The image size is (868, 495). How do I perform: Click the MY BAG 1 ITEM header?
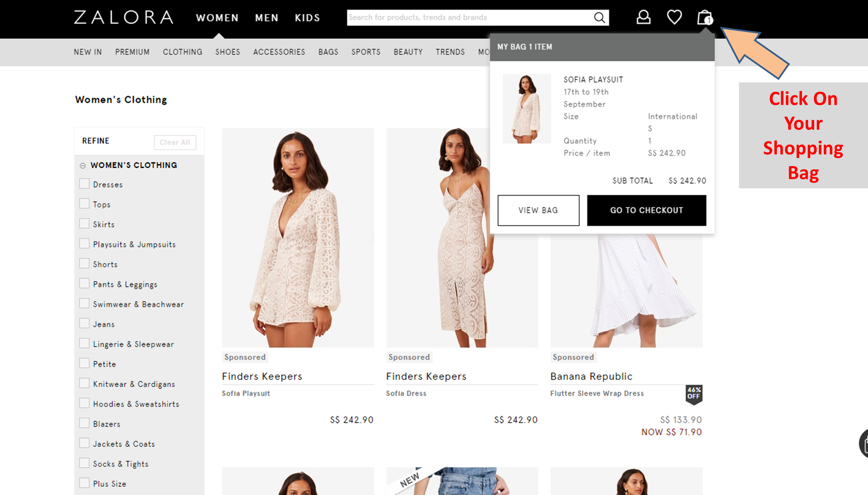tap(525, 47)
